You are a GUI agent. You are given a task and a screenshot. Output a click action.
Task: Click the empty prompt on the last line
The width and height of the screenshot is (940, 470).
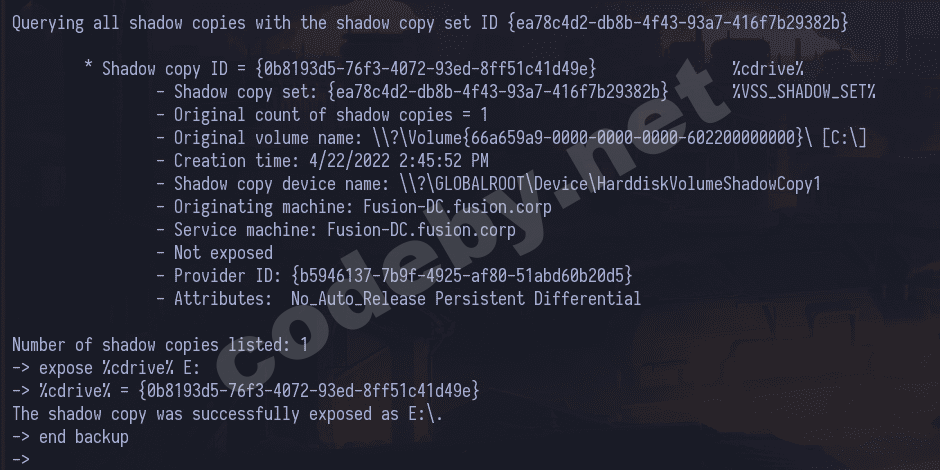click(x=22, y=460)
